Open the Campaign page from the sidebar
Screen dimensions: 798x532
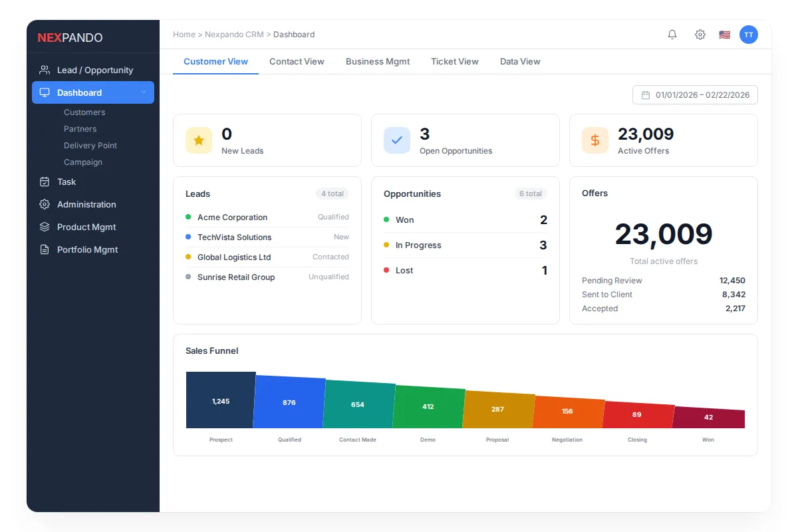click(83, 162)
